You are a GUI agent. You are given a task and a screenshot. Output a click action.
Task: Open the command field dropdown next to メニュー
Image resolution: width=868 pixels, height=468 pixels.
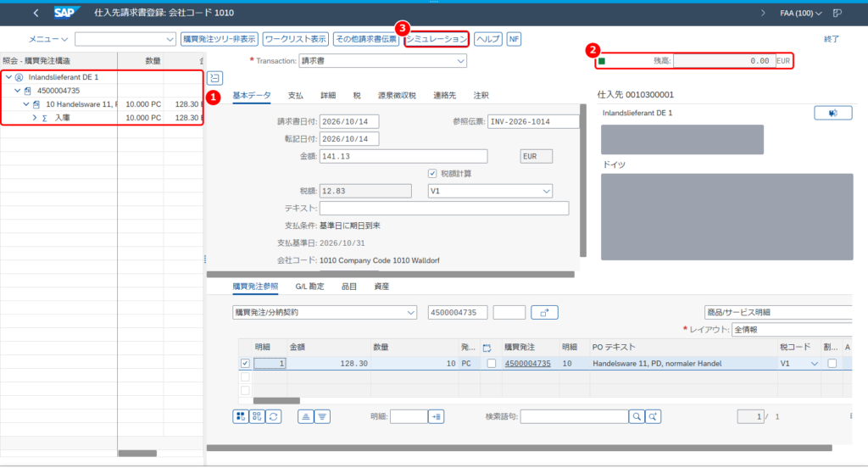coord(170,39)
